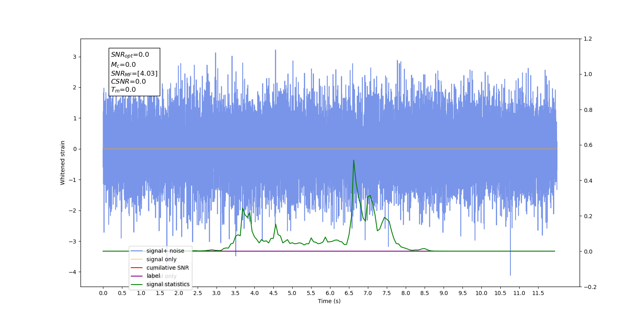The width and height of the screenshot is (644, 322).
Task: Click the Mc=0.0 line in annotation box
Action: point(124,64)
